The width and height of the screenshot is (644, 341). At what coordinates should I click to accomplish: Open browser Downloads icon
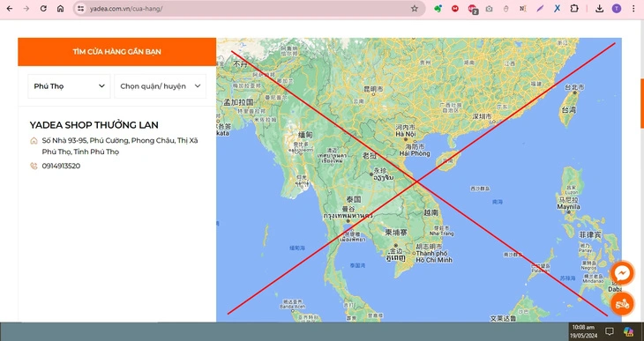[x=600, y=8]
